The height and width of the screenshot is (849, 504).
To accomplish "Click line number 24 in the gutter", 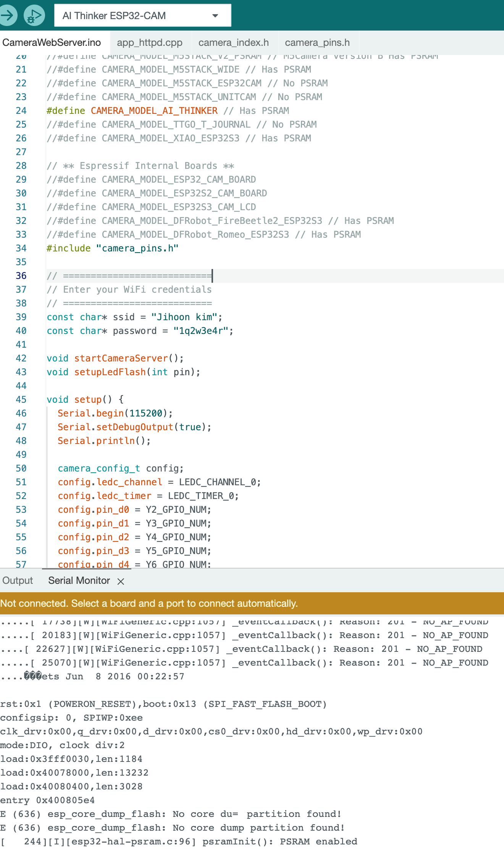I will [x=21, y=111].
